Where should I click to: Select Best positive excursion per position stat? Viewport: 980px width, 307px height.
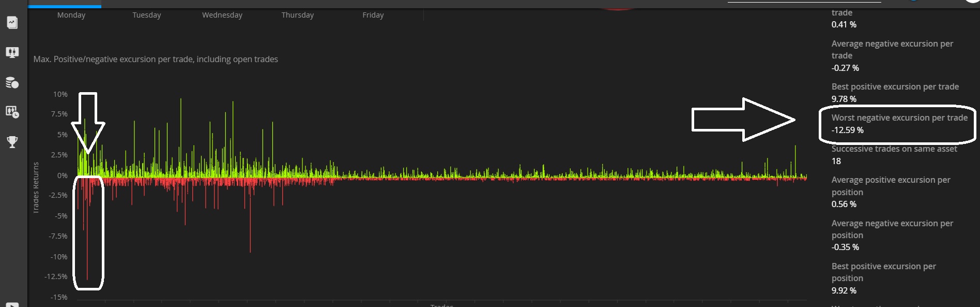(883, 278)
